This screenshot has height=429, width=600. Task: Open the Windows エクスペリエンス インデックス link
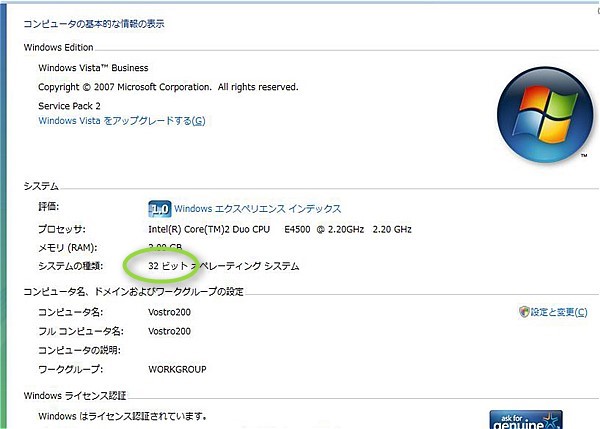point(258,209)
